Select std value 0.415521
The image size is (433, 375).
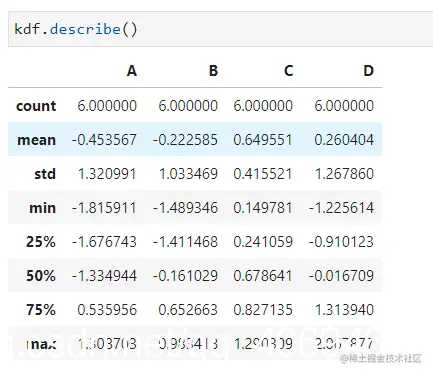[263, 174]
